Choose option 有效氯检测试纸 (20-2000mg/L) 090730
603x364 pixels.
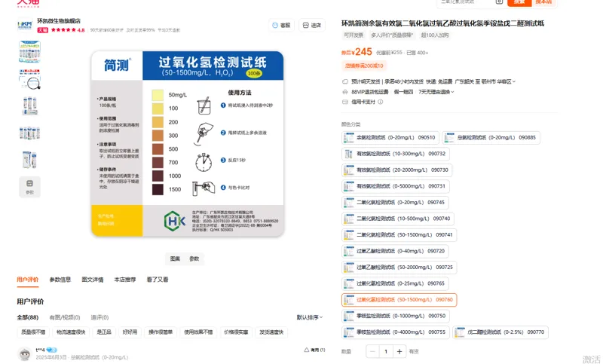click(396, 170)
